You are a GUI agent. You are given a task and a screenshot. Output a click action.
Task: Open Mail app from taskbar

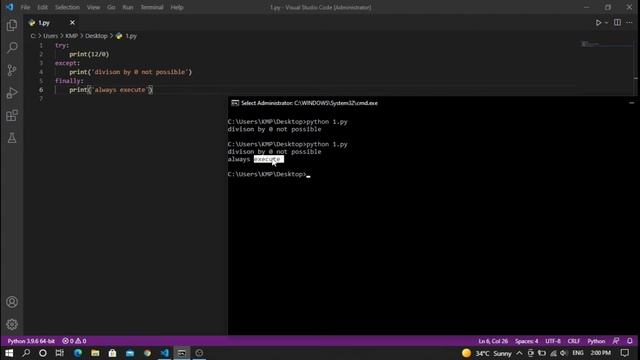(x=130, y=353)
